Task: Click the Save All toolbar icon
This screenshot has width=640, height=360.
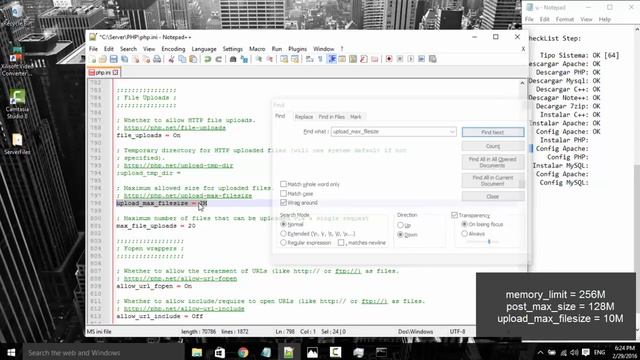Action: click(x=124, y=60)
